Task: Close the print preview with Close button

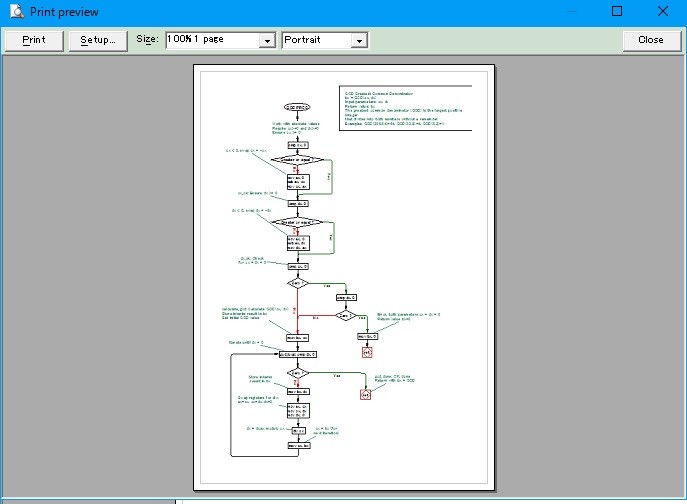Action: [x=652, y=40]
